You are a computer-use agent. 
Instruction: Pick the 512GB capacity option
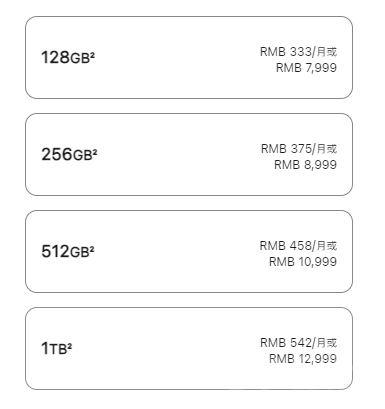coord(189,251)
